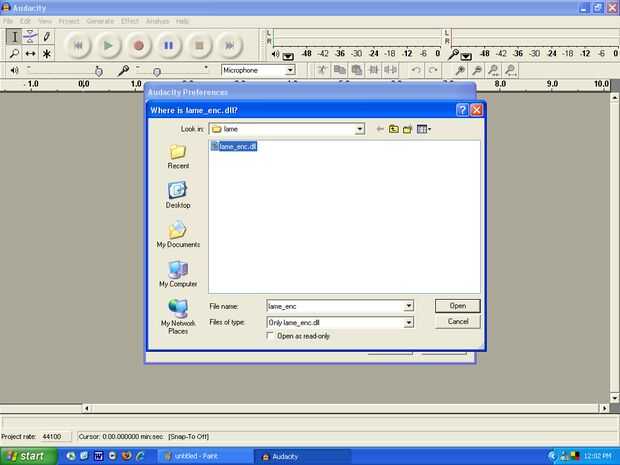Click Trim outside selection icon

point(374,70)
